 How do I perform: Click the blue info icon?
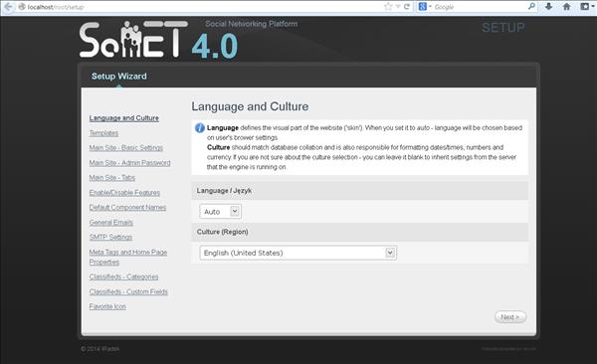click(x=200, y=128)
